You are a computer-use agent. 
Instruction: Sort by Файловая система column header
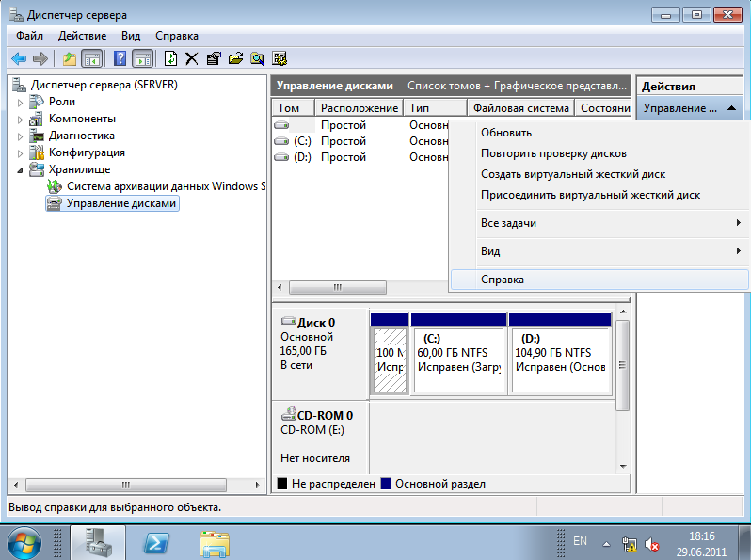[x=521, y=108]
